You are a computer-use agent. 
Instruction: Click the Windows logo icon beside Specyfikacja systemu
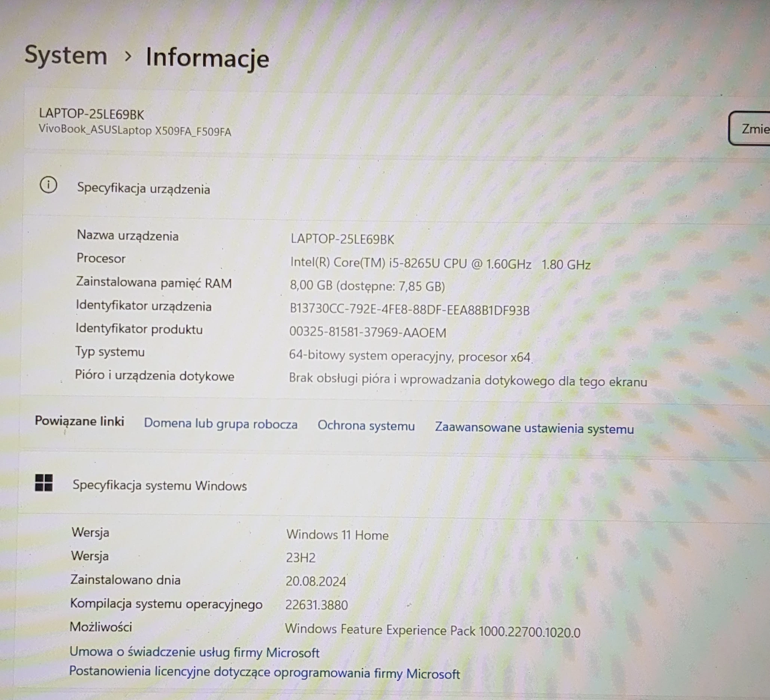44,483
